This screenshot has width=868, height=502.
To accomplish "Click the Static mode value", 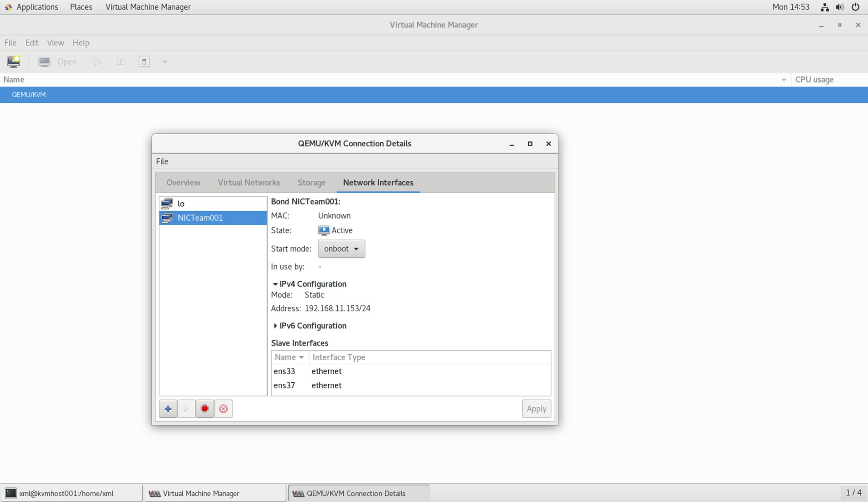I will pos(314,295).
